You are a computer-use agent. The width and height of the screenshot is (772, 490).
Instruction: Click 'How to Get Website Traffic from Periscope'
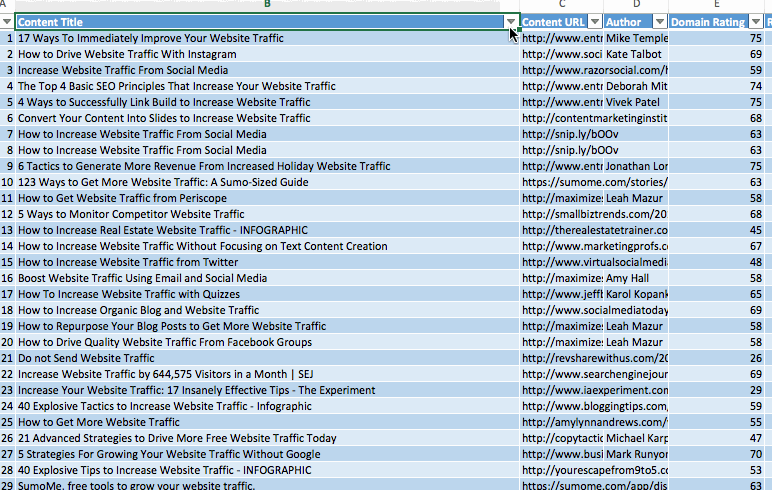tap(267, 198)
